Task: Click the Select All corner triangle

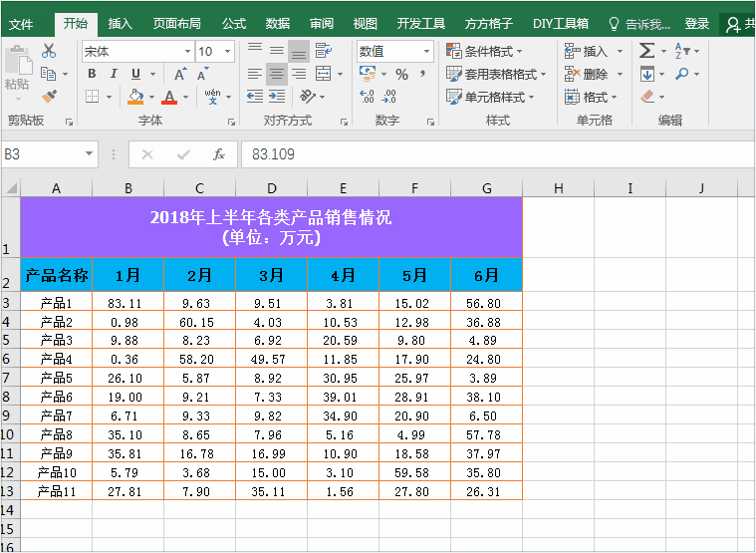Action: tap(11, 188)
